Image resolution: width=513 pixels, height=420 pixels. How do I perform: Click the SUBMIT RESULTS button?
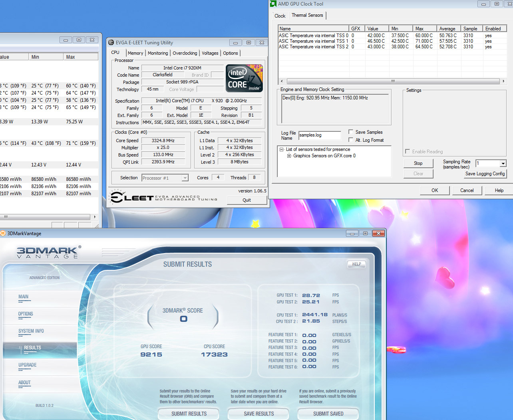189,414
